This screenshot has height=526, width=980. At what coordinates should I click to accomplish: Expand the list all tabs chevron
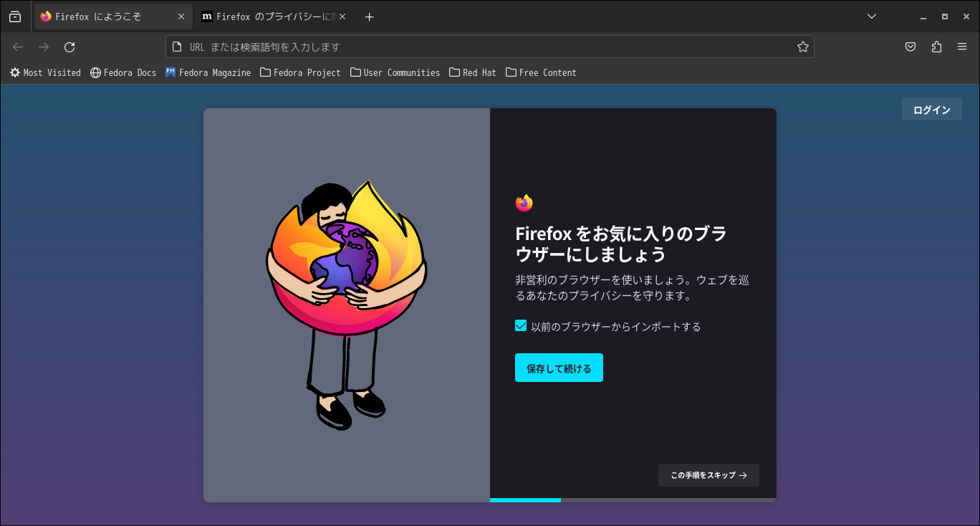point(872,16)
